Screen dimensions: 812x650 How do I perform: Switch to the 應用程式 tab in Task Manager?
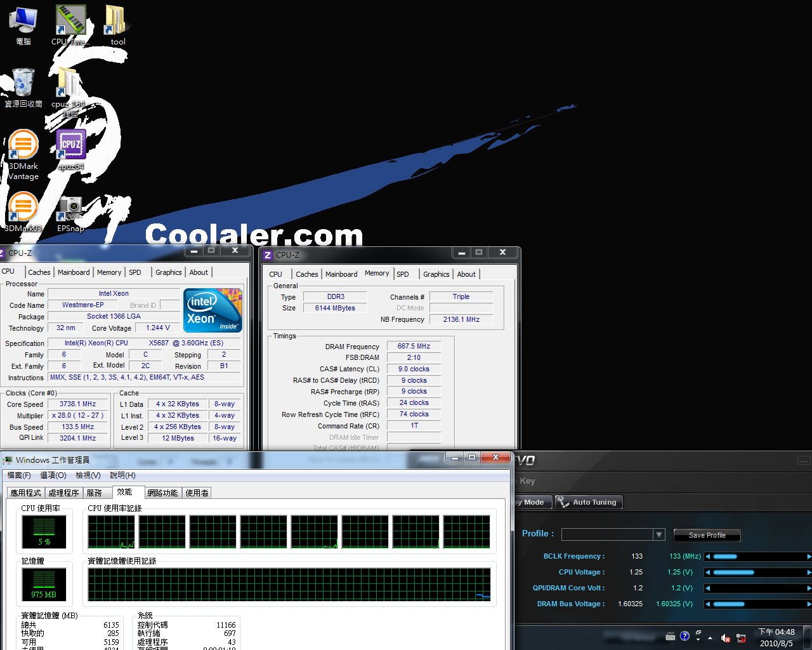25,493
